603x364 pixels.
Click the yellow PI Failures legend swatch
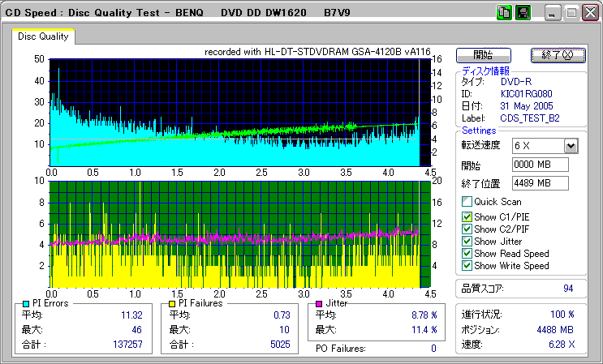coord(172,303)
